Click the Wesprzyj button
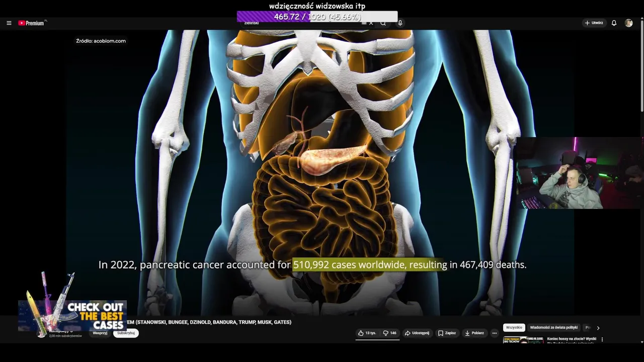Viewport: 644px width, 362px height. [100, 333]
